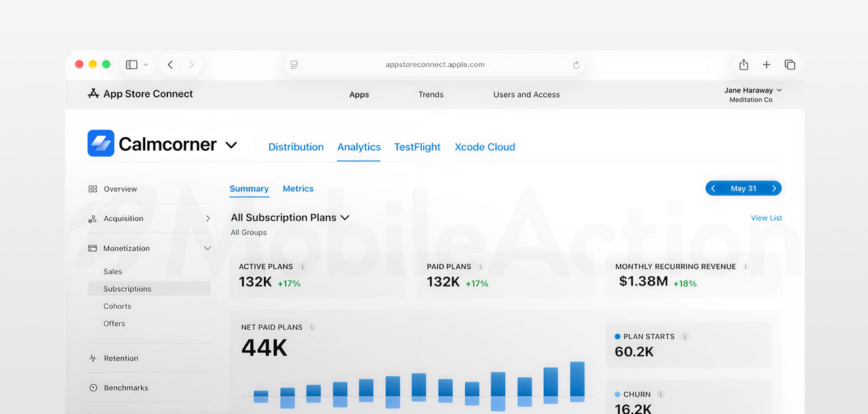Reload the page from the address bar
This screenshot has height=414, width=868.
pos(576,65)
